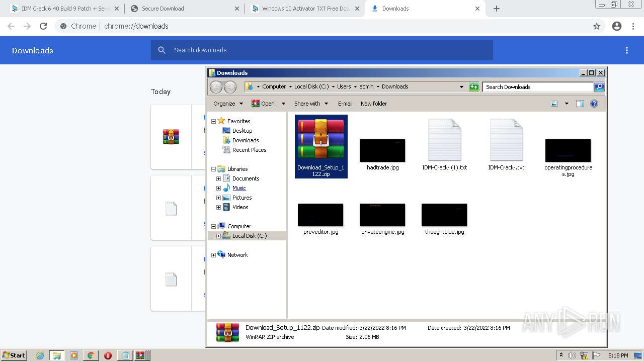This screenshot has width=644, height=362.
Task: Click chrome://downloads address bar
Action: [x=321, y=26]
